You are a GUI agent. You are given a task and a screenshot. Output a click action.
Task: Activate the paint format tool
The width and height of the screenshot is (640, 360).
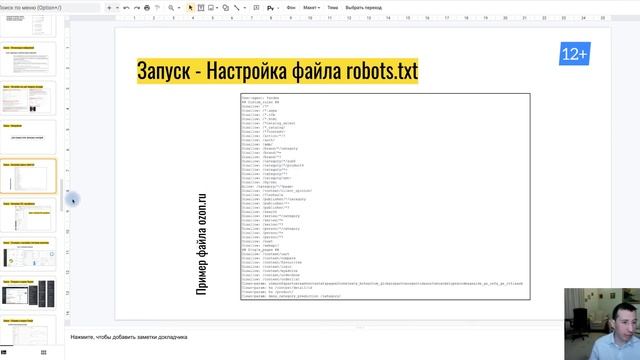point(157,8)
